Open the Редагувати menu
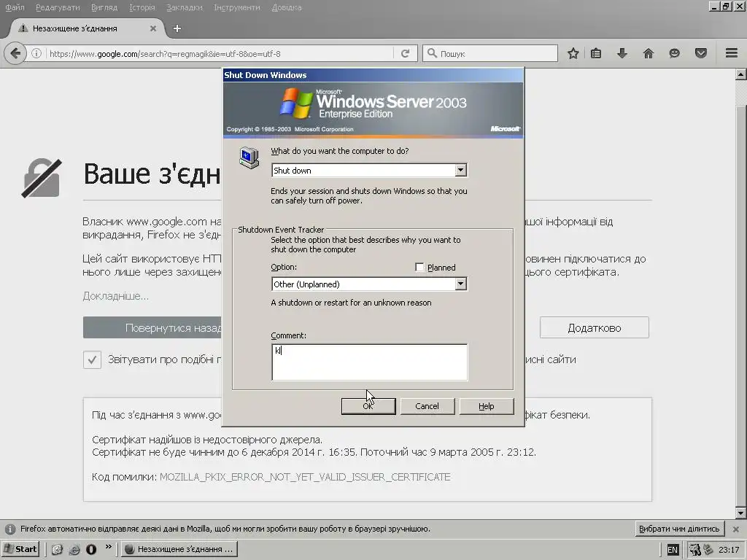Screen dimensions: 747x560 point(58,7)
